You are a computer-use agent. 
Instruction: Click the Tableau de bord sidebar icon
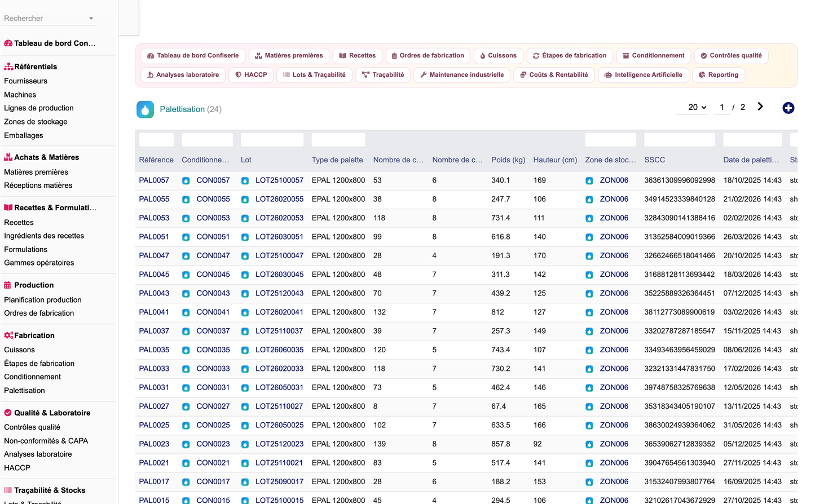coord(8,43)
